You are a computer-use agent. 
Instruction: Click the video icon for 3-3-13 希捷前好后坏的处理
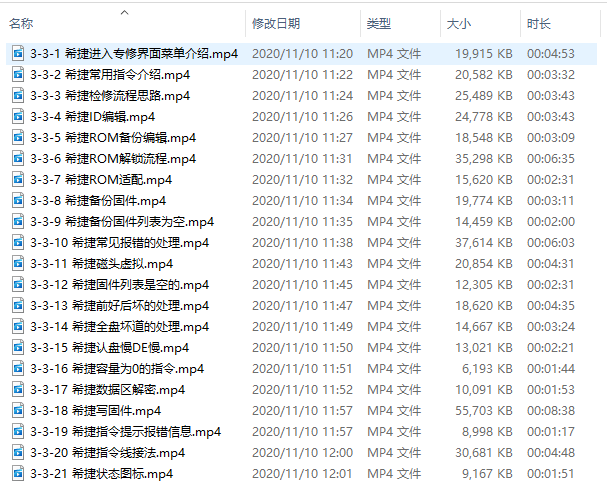coord(18,306)
